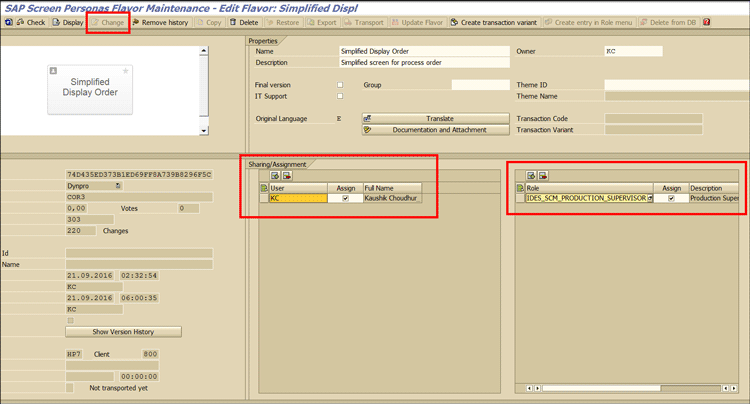Click the Delete trash toolbar button
The height and width of the screenshot is (404, 750).
point(244,22)
